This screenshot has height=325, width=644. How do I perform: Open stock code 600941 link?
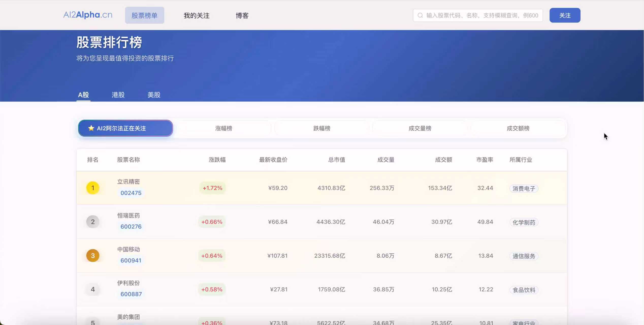(x=131, y=261)
